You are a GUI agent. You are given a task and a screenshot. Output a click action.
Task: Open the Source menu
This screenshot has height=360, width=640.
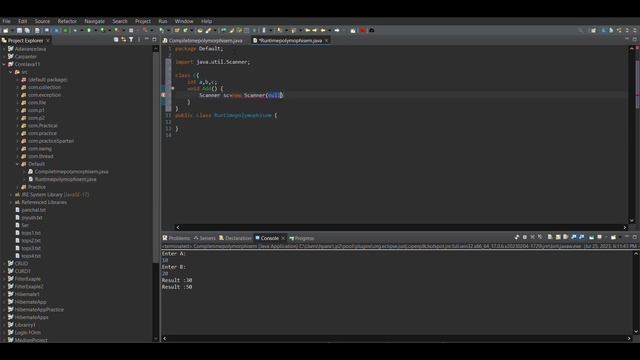42,21
